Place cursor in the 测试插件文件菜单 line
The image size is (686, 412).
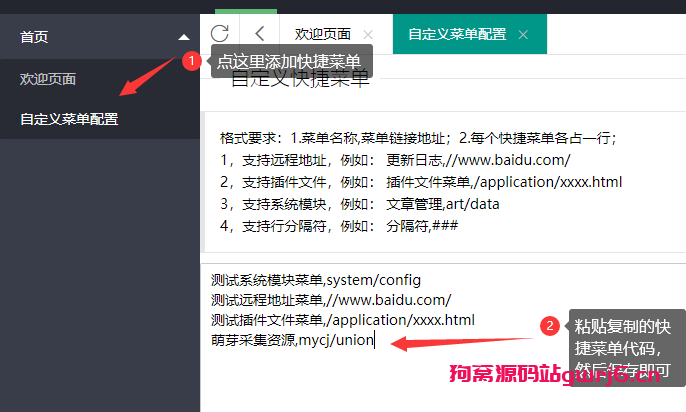[x=342, y=319]
